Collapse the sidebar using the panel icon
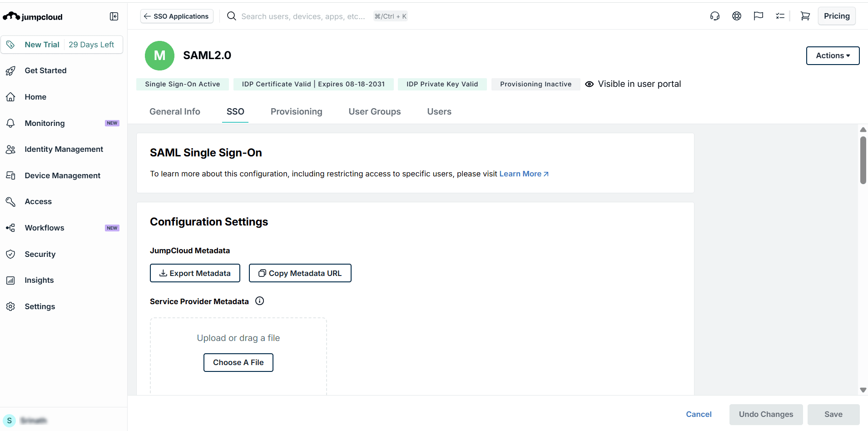Screen dimensions: 868x431 [x=114, y=16]
